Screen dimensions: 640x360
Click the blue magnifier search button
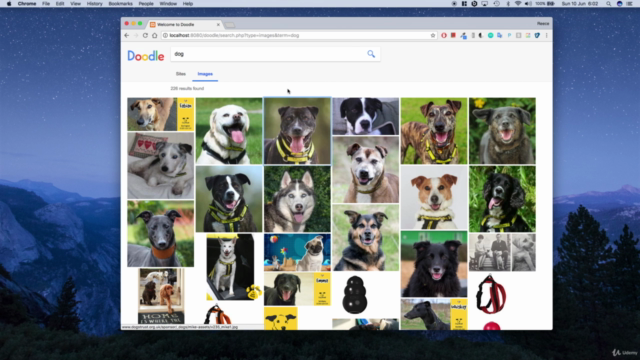coord(371,54)
